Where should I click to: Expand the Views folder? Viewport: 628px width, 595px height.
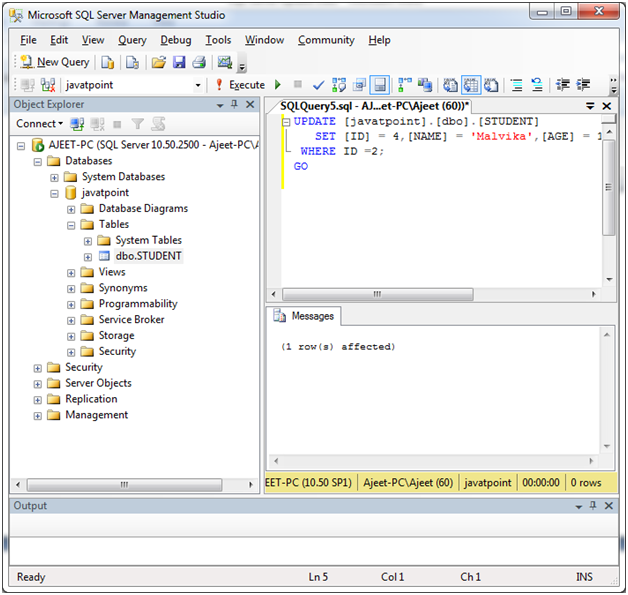[71, 273]
